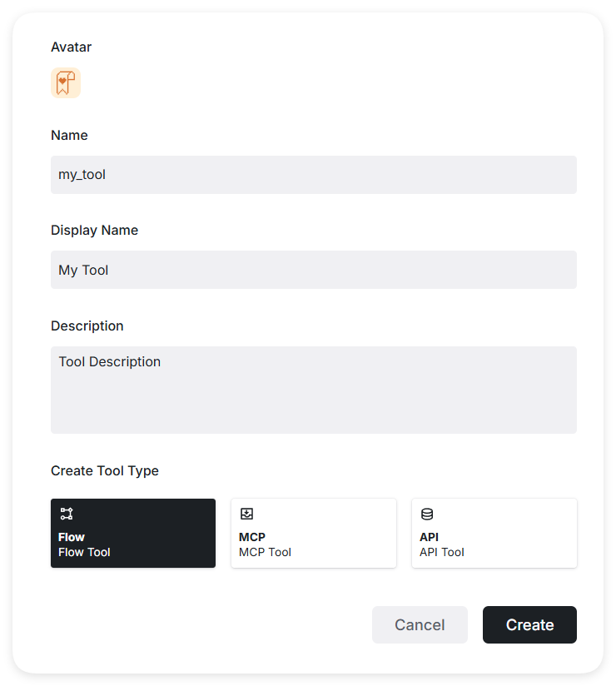Click the Avatar label

72,47
